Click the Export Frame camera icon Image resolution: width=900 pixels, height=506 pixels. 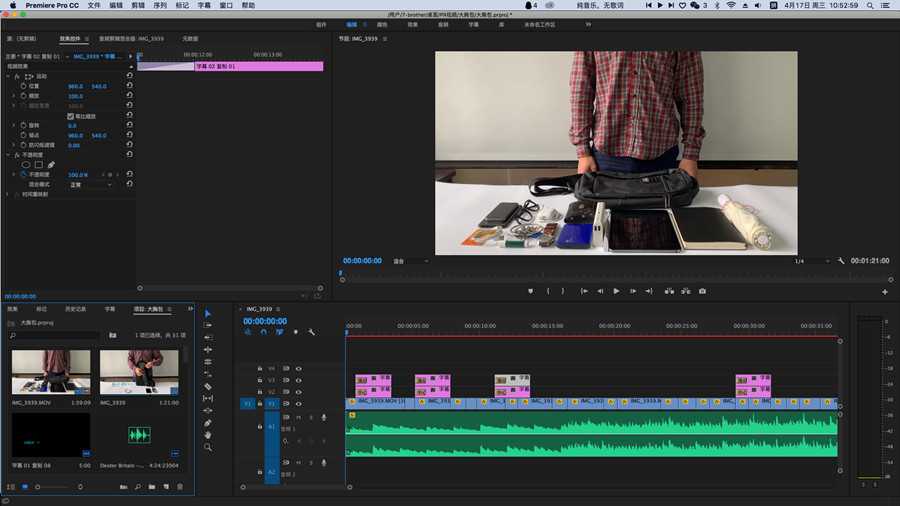(x=702, y=291)
